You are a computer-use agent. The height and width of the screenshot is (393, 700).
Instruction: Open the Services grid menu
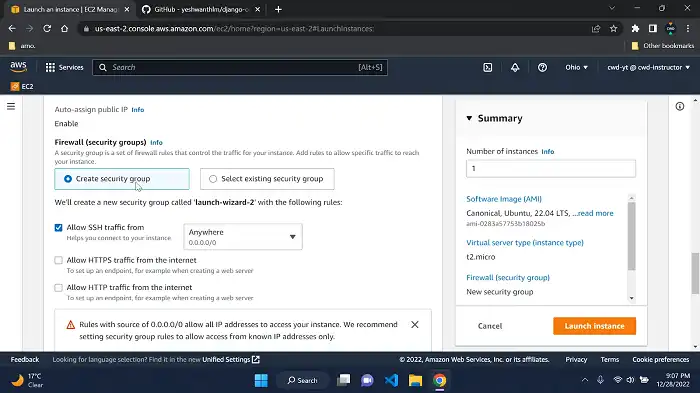[x=64, y=67]
